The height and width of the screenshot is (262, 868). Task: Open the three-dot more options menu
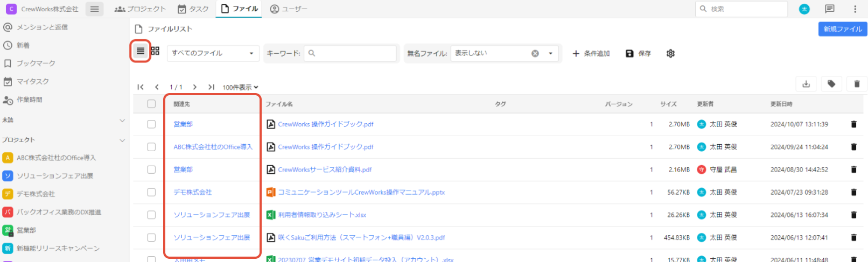[855, 9]
